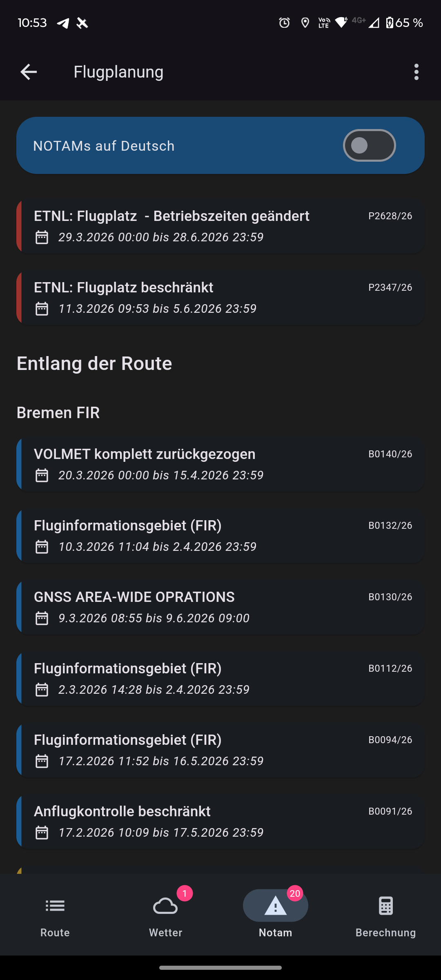This screenshot has height=980, width=441.
Task: Select the Notam warning triangle icon
Action: 276,906
